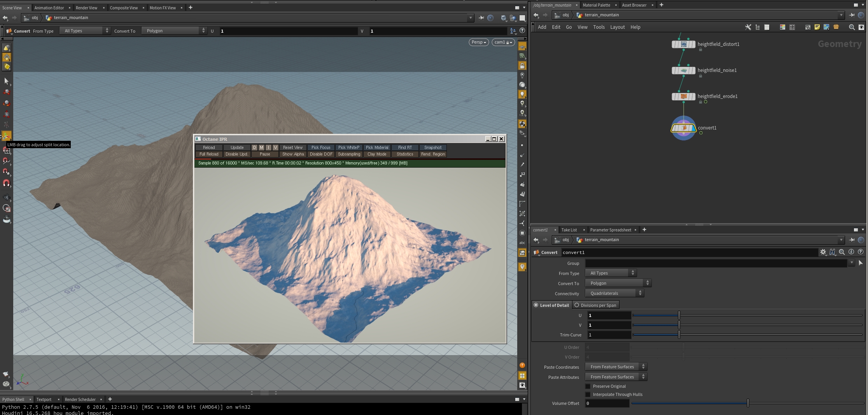Open find node magnifier in network editor
This screenshot has height=415, width=868.
click(x=852, y=27)
